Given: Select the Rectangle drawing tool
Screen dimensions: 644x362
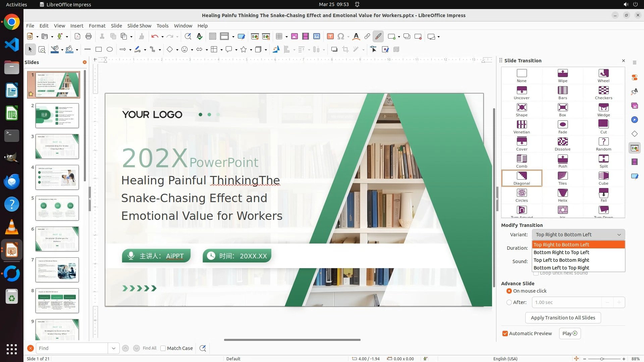Looking at the screenshot, I should pyautogui.click(x=99, y=50).
